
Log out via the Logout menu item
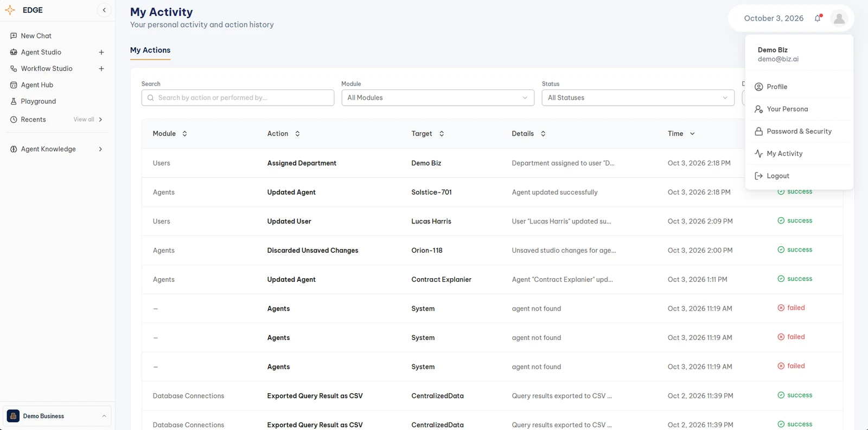pyautogui.click(x=799, y=176)
